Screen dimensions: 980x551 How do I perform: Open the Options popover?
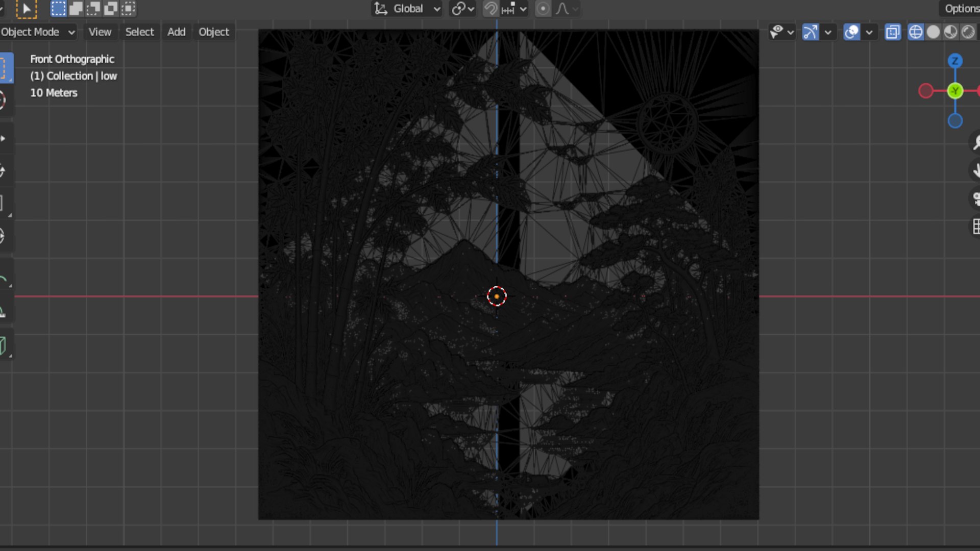(x=961, y=9)
